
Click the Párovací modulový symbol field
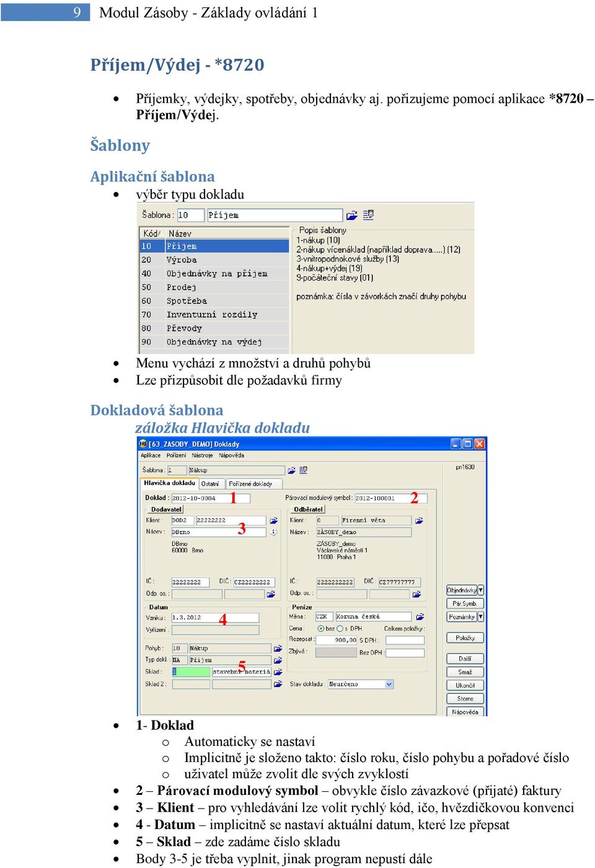390,498
